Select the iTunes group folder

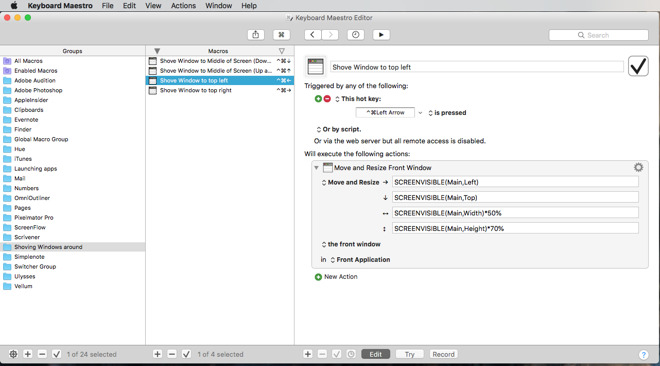72,159
